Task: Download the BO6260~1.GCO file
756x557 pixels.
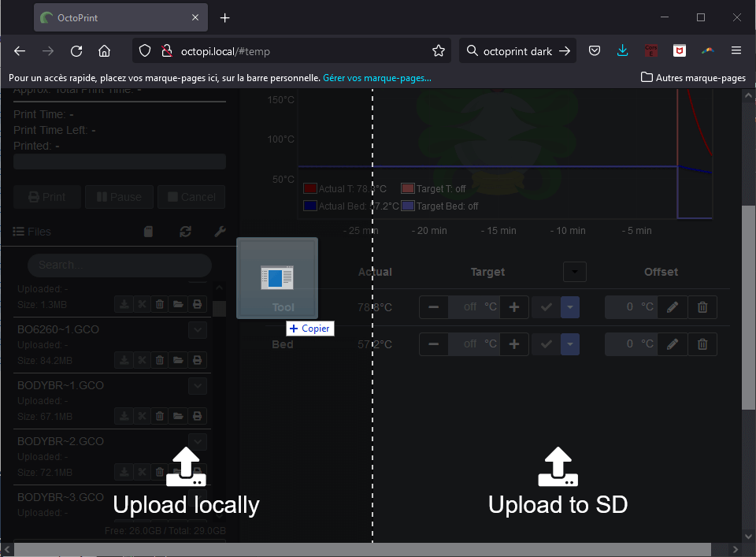Action: point(124,360)
